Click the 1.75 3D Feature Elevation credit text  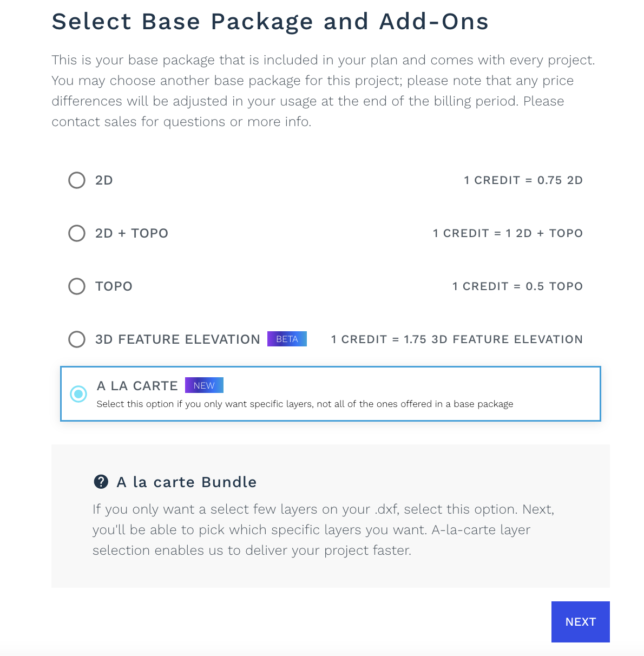(x=457, y=339)
